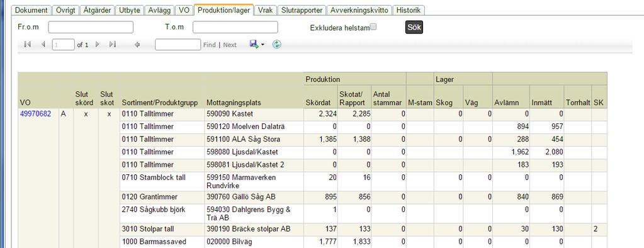644x248 pixels.
Task: Click the Skotat value 2,285
Action: [x=361, y=114]
